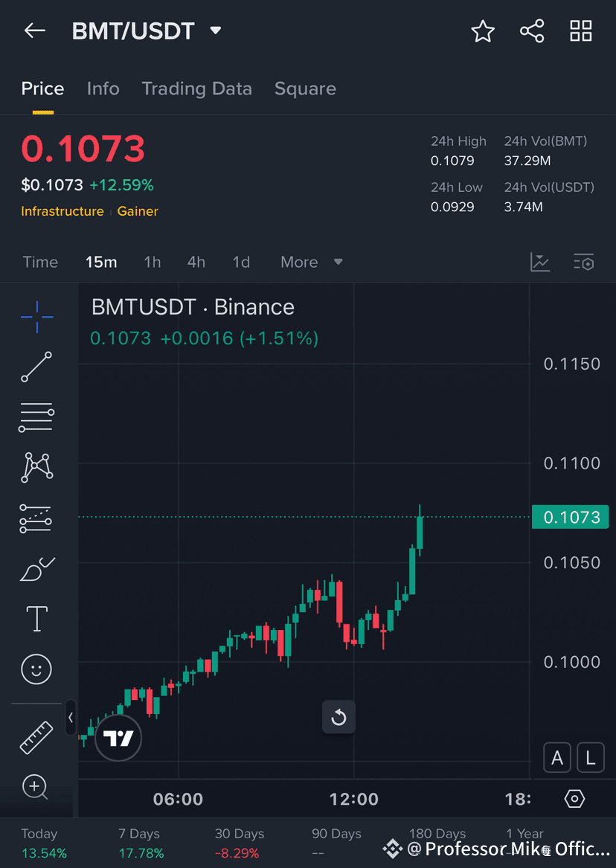Image resolution: width=616 pixels, height=868 pixels.
Task: Open the Gainer category link
Action: coord(137,211)
